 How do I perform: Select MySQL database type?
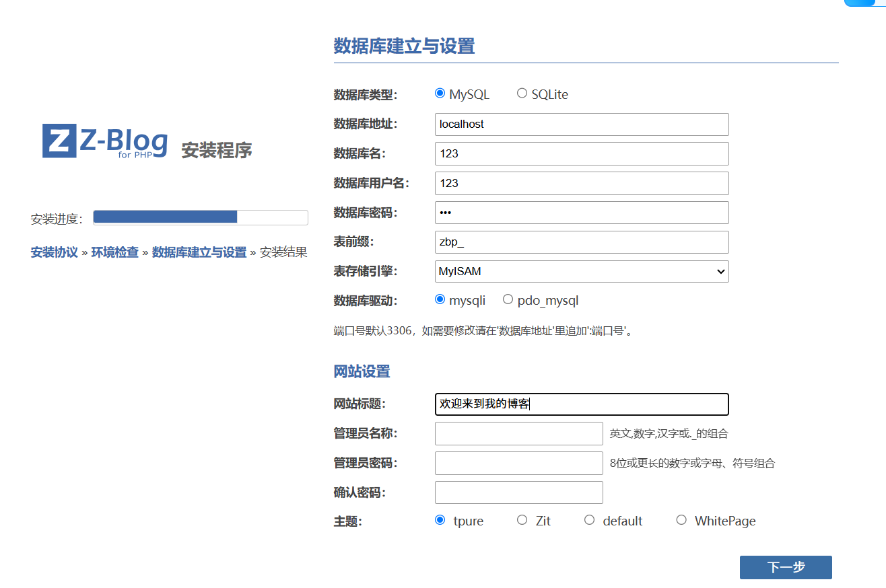click(440, 94)
